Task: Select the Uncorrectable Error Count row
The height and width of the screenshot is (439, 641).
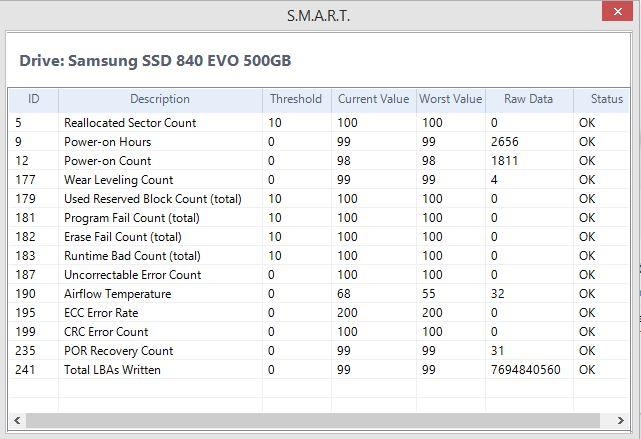Action: click(x=319, y=275)
